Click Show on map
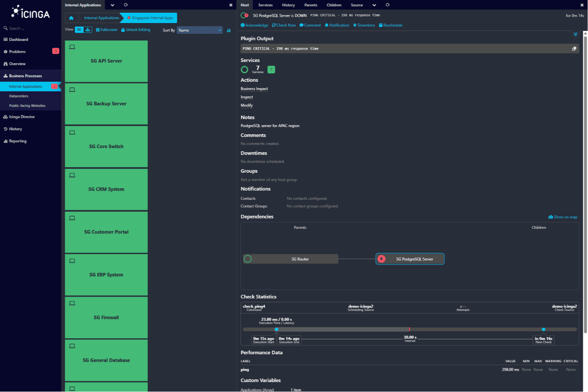The image size is (588, 392). pos(563,217)
